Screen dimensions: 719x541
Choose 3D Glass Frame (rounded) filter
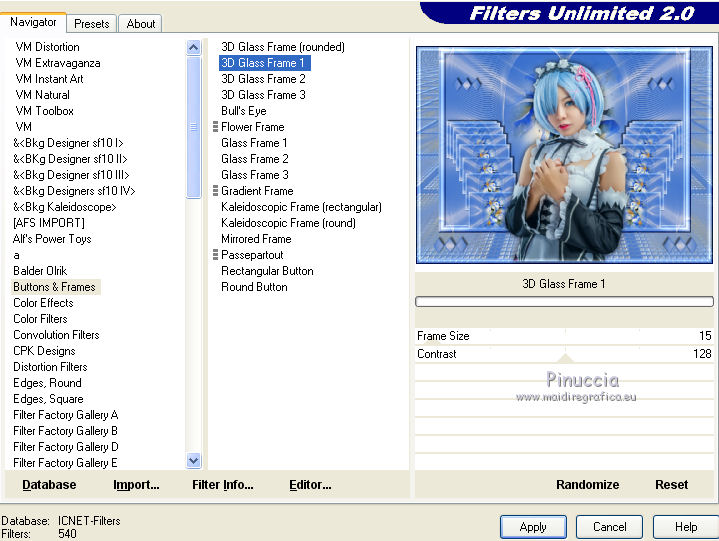click(283, 47)
